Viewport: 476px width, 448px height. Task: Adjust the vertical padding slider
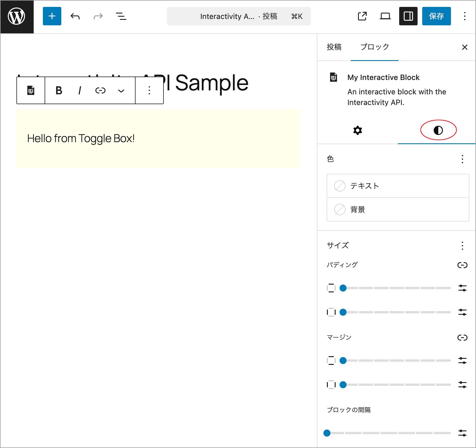(x=395, y=288)
